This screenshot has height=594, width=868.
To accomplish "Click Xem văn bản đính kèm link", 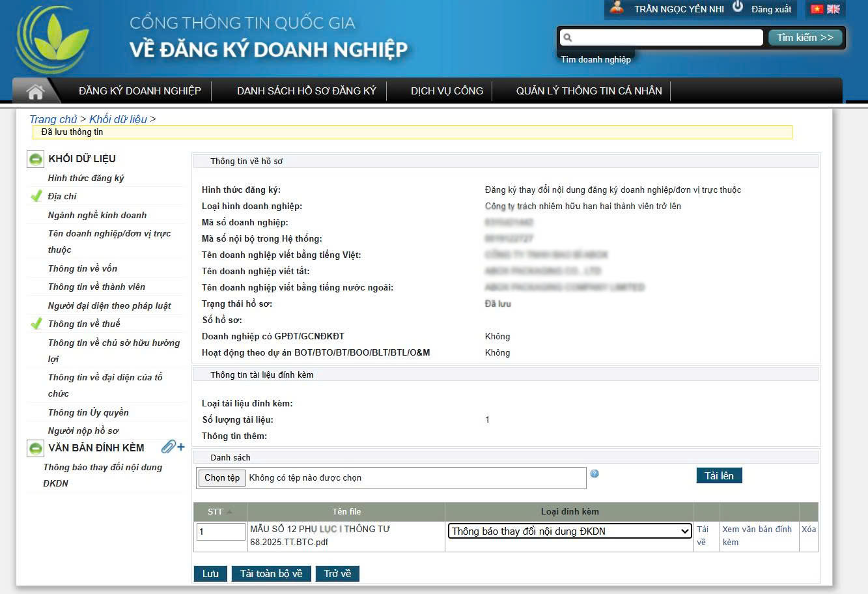I will (757, 535).
